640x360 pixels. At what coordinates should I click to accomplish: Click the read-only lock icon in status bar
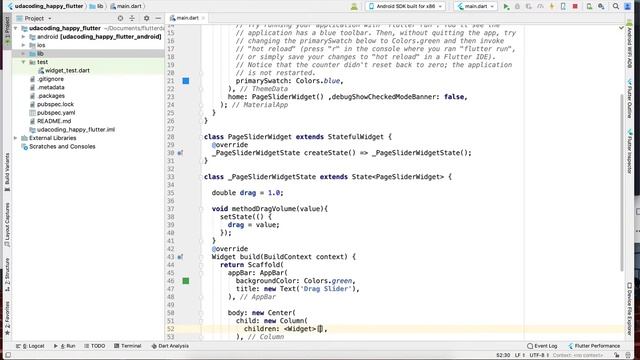[617, 355]
